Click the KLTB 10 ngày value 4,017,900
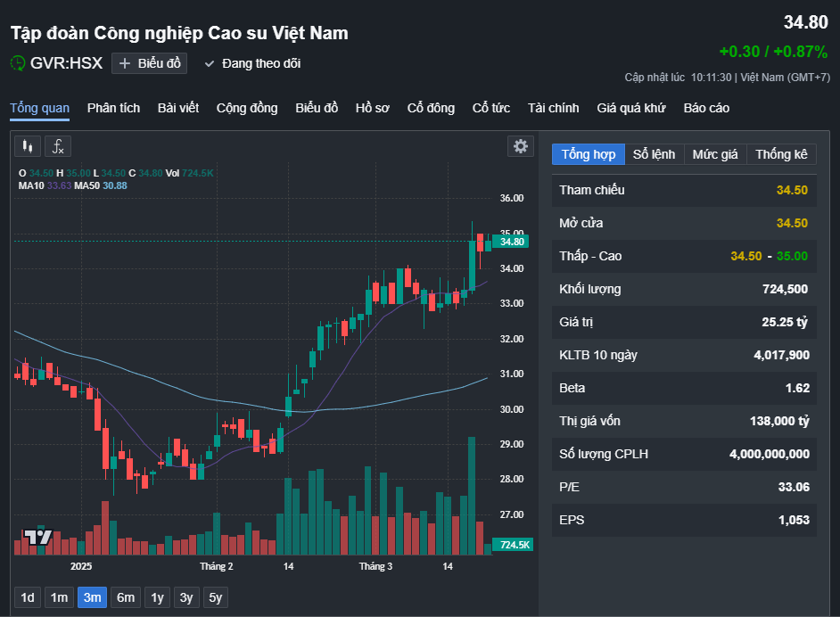 coord(782,355)
